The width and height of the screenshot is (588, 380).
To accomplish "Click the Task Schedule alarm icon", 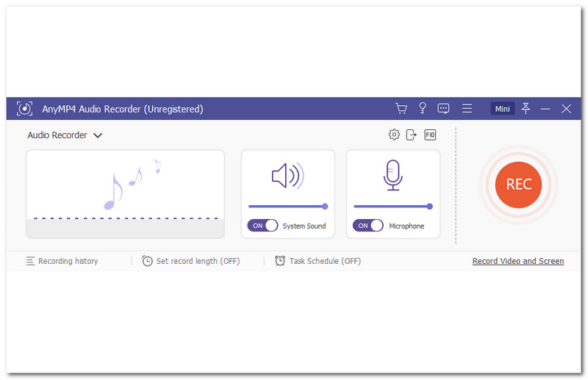I will (x=280, y=261).
